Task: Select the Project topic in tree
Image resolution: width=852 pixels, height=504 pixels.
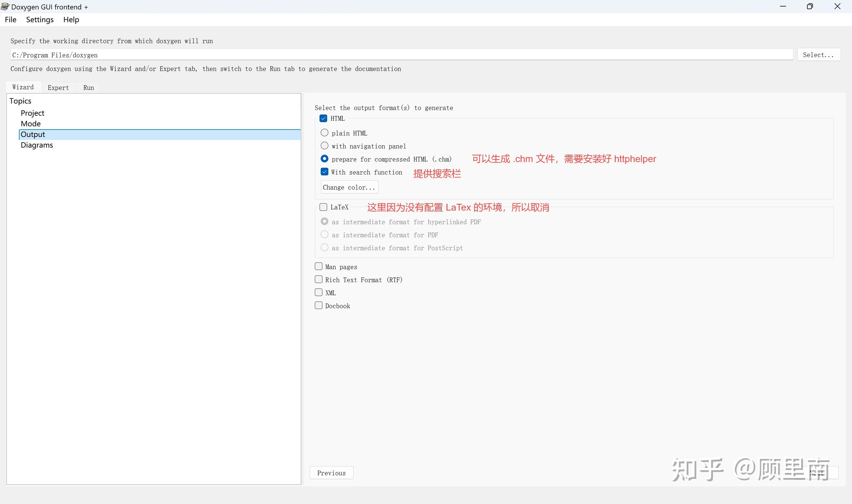Action: click(33, 113)
